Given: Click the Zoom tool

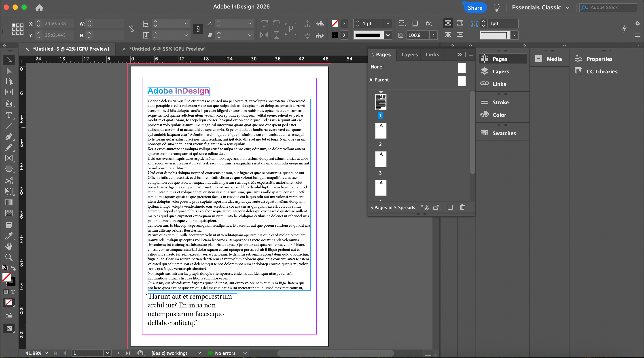Looking at the screenshot, I should [9, 257].
